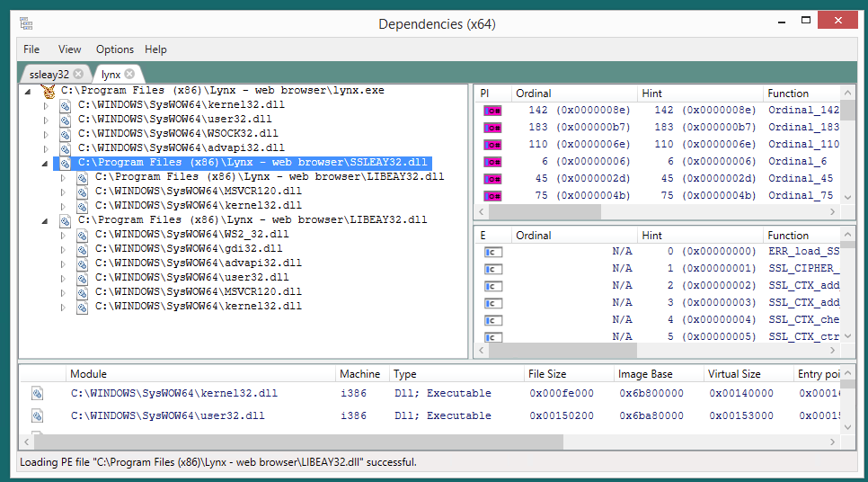Sort imports by Ordinal column header
The height and width of the screenshot is (482, 868).
pyautogui.click(x=534, y=94)
